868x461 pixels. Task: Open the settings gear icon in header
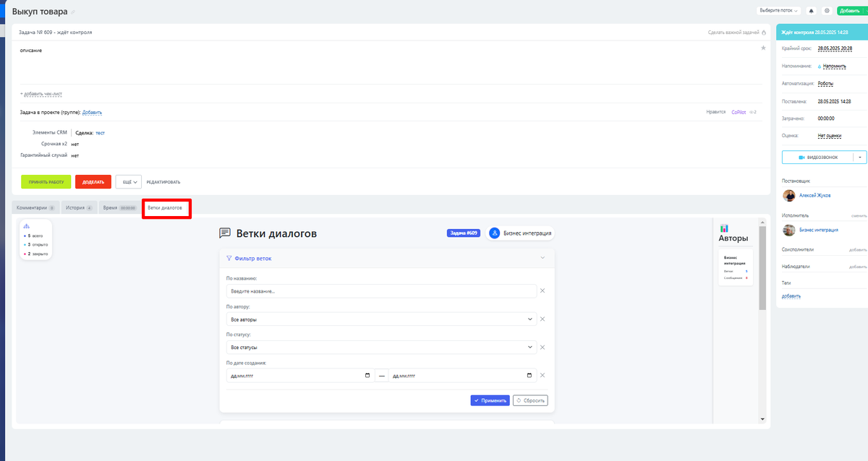(827, 11)
